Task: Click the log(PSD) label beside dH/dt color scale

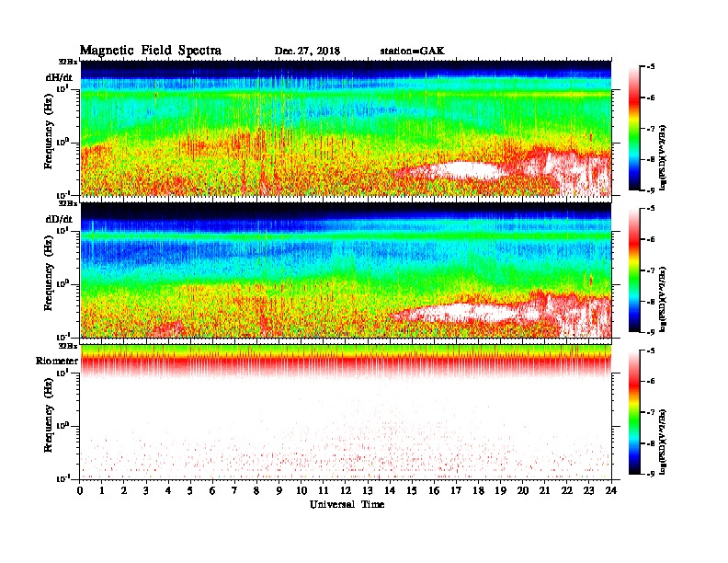Action: click(x=663, y=157)
